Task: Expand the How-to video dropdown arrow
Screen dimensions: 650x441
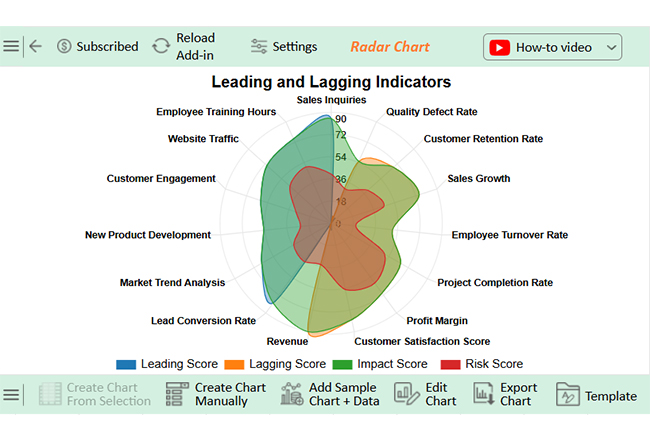Action: click(x=611, y=48)
